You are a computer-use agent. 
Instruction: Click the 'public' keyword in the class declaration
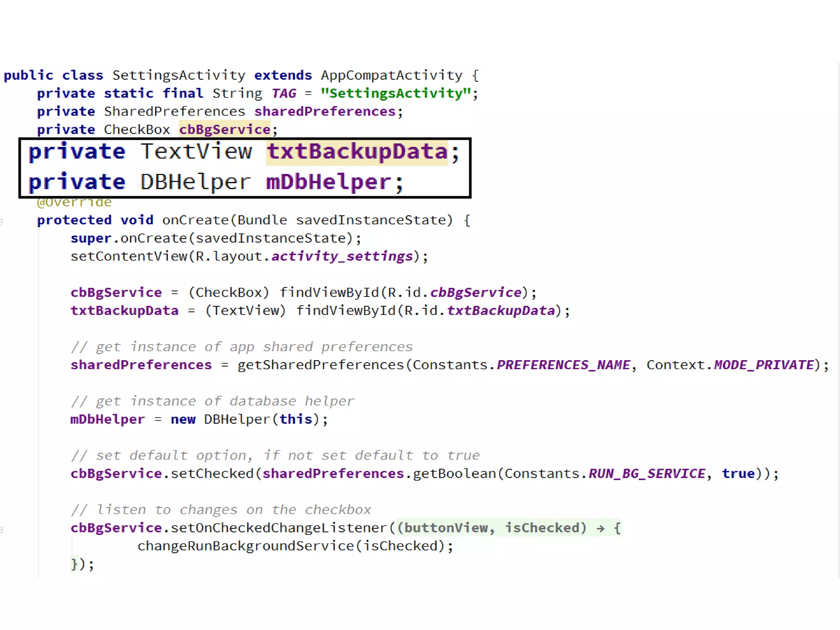pos(28,75)
